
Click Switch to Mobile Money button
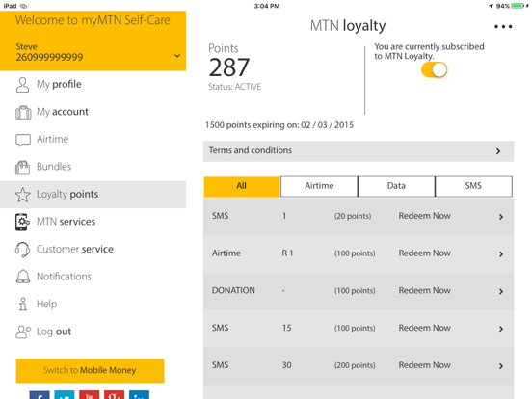tap(90, 370)
